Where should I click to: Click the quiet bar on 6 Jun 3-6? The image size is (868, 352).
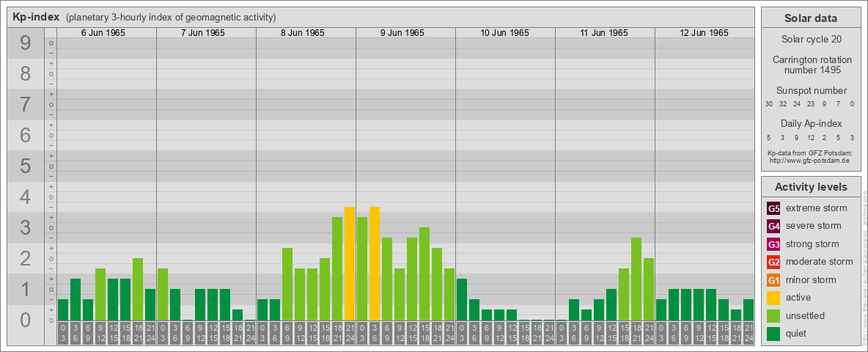tap(76, 299)
